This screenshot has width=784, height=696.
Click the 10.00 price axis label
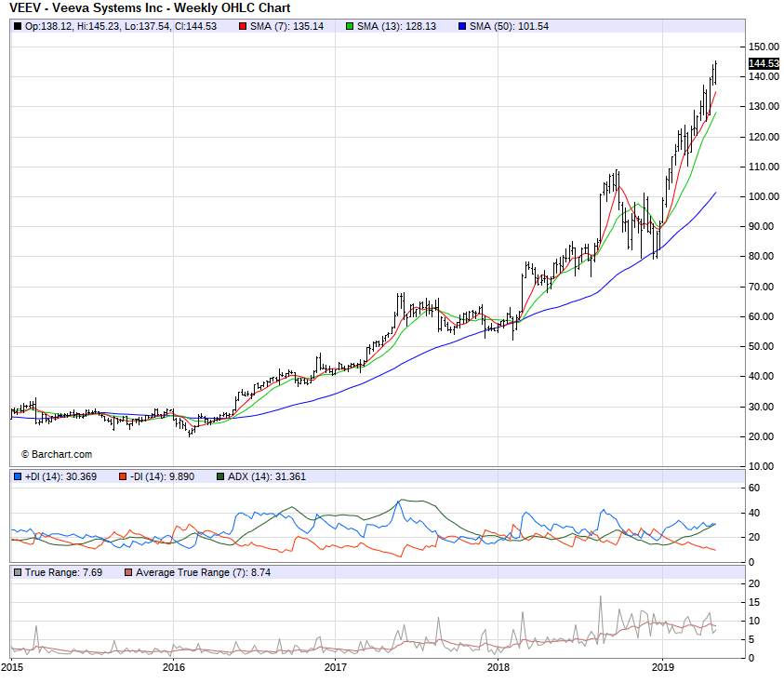click(761, 466)
